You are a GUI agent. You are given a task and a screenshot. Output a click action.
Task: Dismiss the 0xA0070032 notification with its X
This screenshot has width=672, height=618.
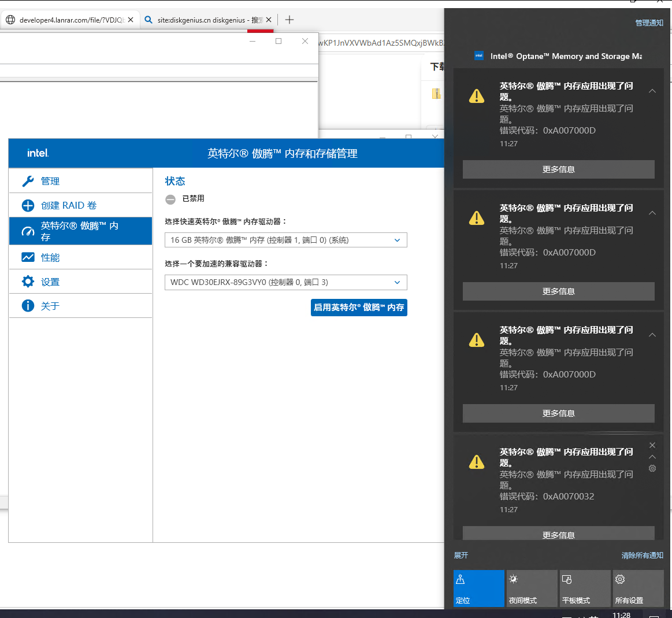point(652,445)
